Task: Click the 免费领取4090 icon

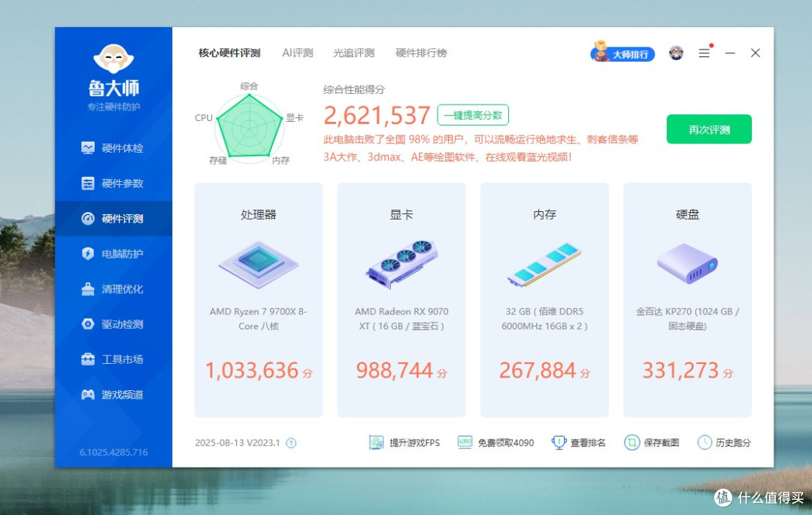Action: point(465,442)
